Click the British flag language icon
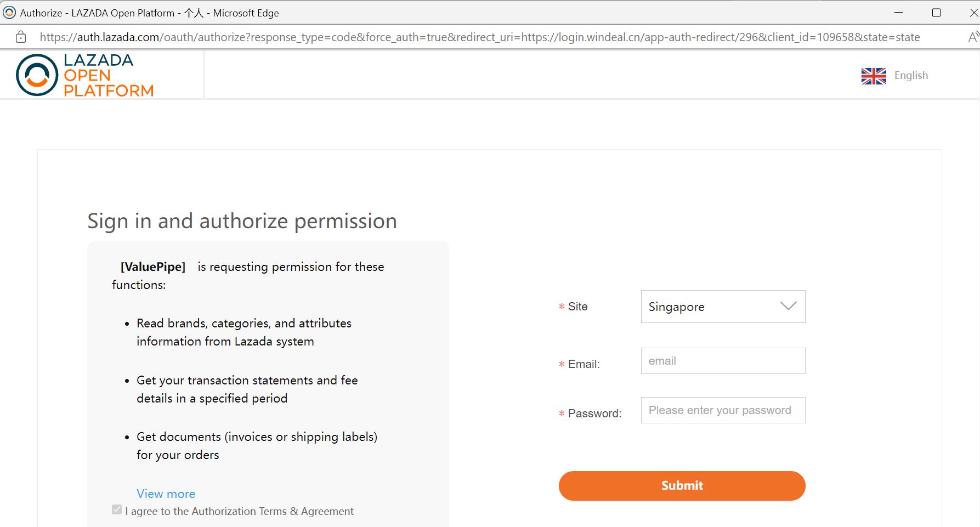Image resolution: width=980 pixels, height=527 pixels. (x=873, y=76)
